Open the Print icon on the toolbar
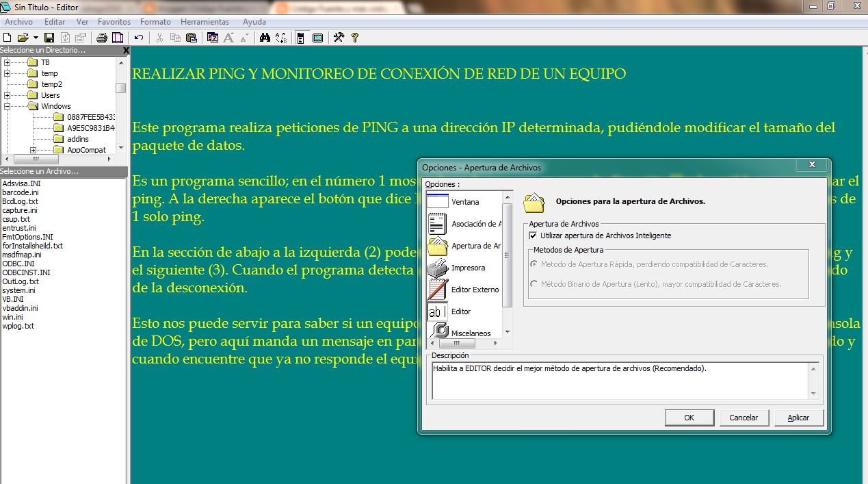This screenshot has height=484, width=868. point(103,37)
